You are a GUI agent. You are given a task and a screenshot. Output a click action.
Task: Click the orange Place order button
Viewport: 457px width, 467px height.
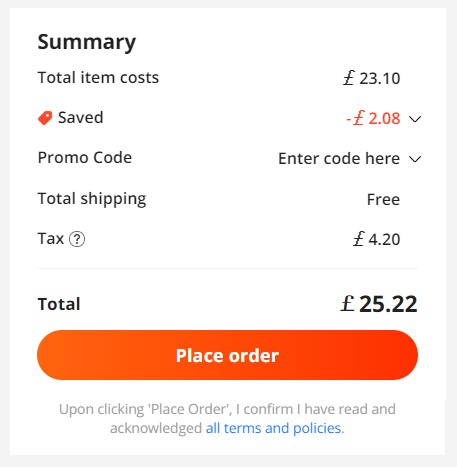click(x=227, y=355)
